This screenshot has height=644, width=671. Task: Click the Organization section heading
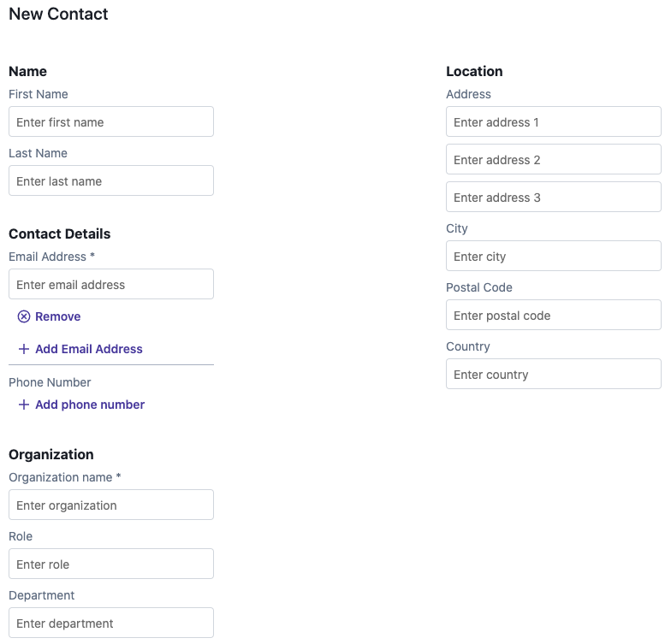tap(51, 455)
